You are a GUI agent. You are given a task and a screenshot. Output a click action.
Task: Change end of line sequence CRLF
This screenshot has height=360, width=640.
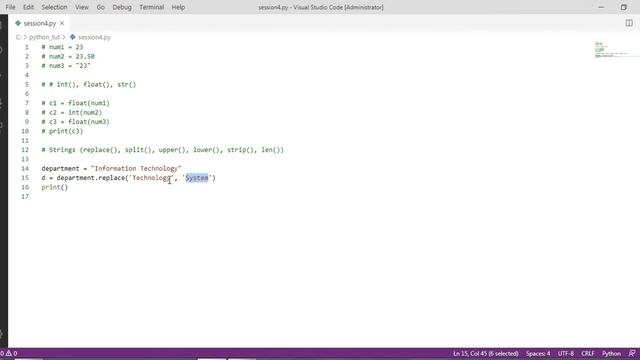pos(587,353)
